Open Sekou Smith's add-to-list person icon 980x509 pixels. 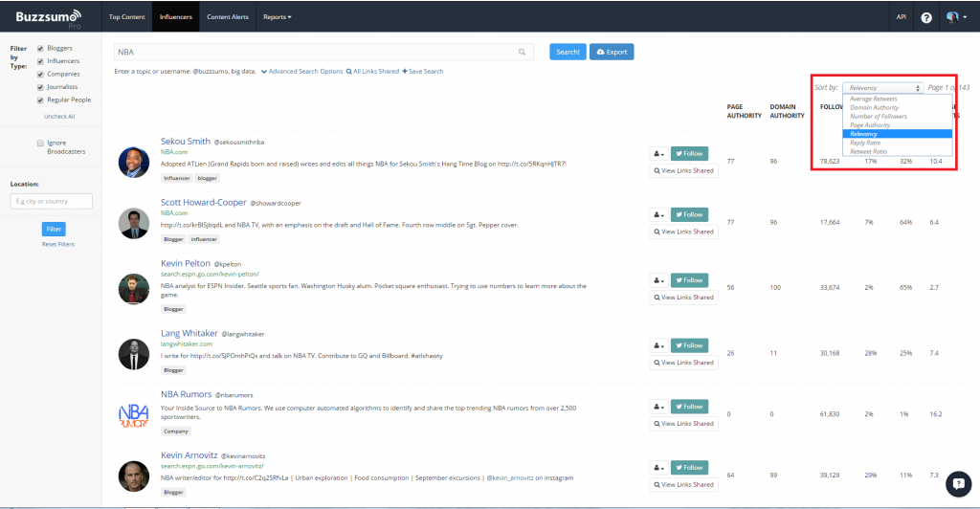(x=658, y=153)
